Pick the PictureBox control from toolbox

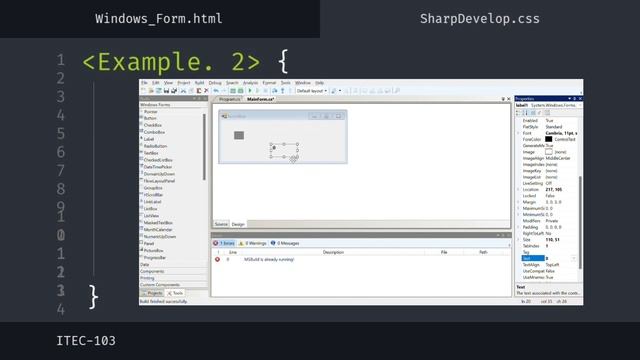153,251
